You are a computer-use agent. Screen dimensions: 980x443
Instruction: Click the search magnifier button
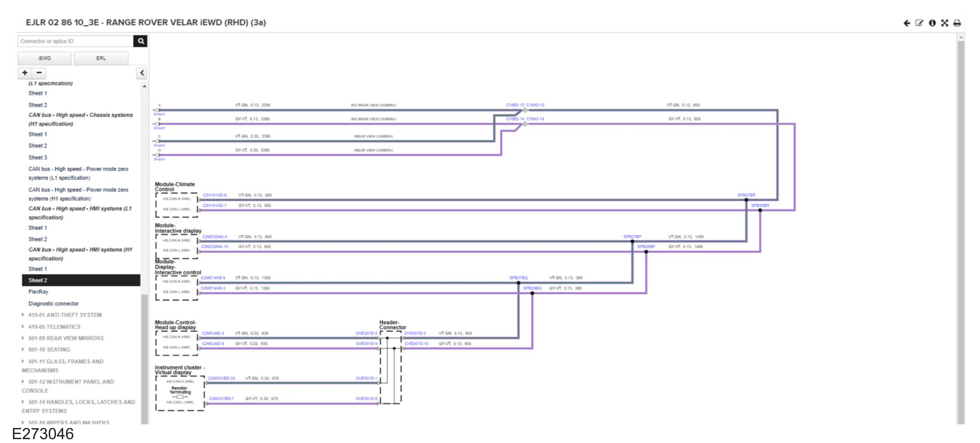(140, 41)
